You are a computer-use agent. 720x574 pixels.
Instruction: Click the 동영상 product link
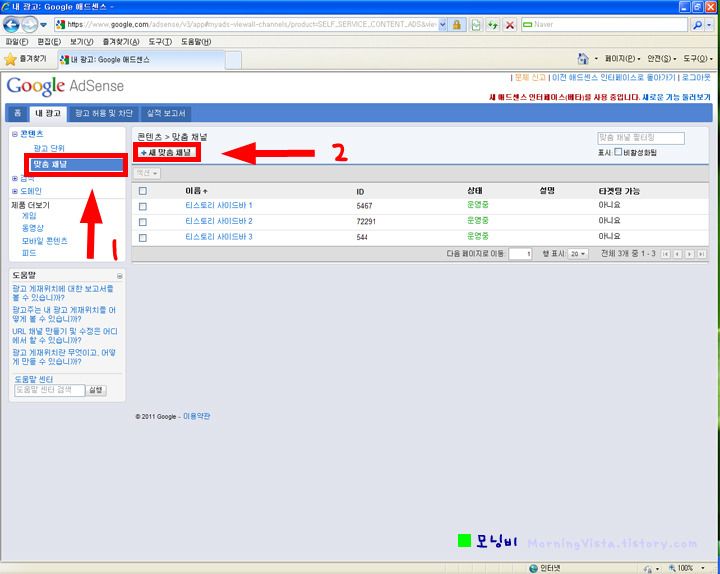coord(33,228)
